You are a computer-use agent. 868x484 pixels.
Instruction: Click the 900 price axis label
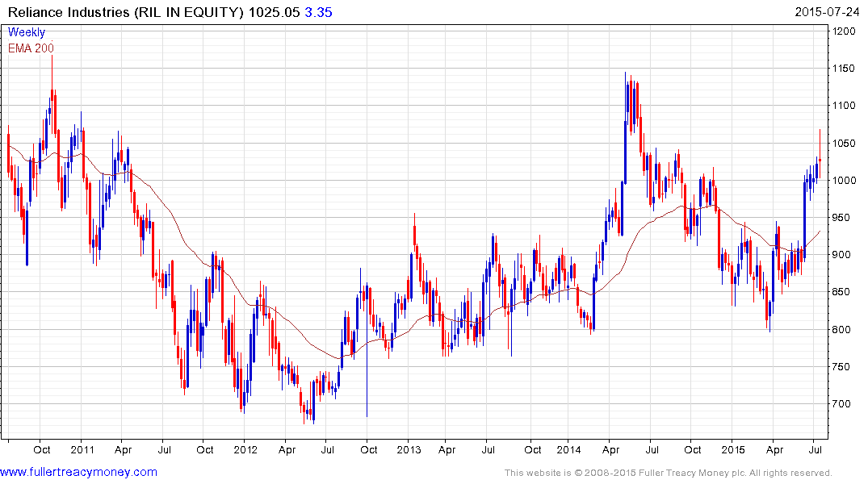pyautogui.click(x=842, y=255)
